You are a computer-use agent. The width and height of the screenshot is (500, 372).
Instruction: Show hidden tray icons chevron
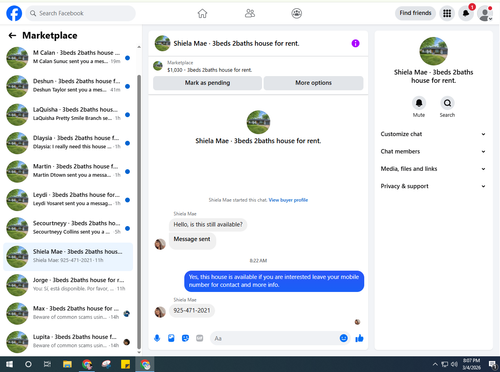click(435, 364)
